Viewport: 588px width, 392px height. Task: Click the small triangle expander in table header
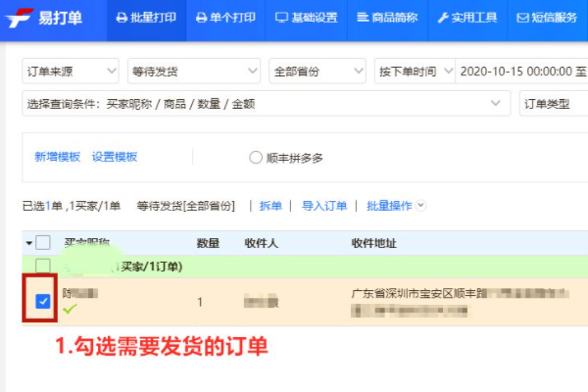click(28, 243)
